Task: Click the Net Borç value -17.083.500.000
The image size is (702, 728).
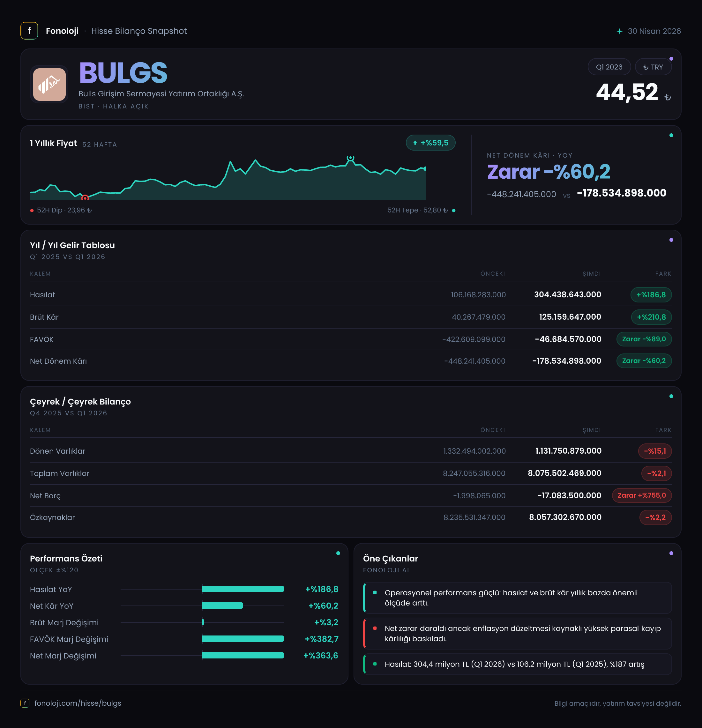Action: [569, 495]
